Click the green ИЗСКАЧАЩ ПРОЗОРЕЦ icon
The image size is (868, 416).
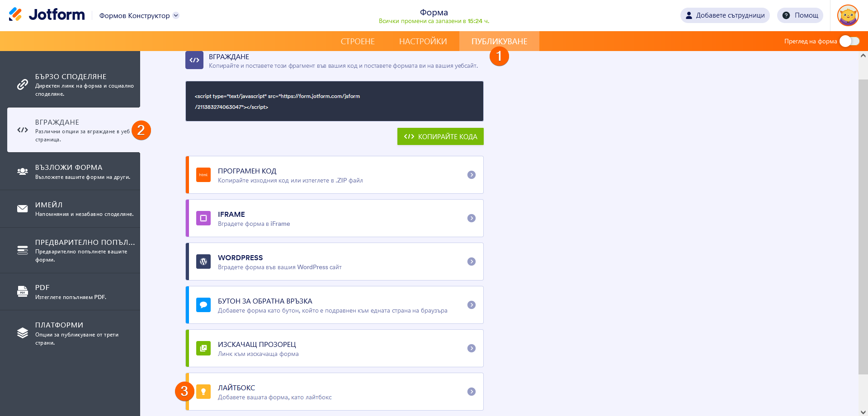203,348
